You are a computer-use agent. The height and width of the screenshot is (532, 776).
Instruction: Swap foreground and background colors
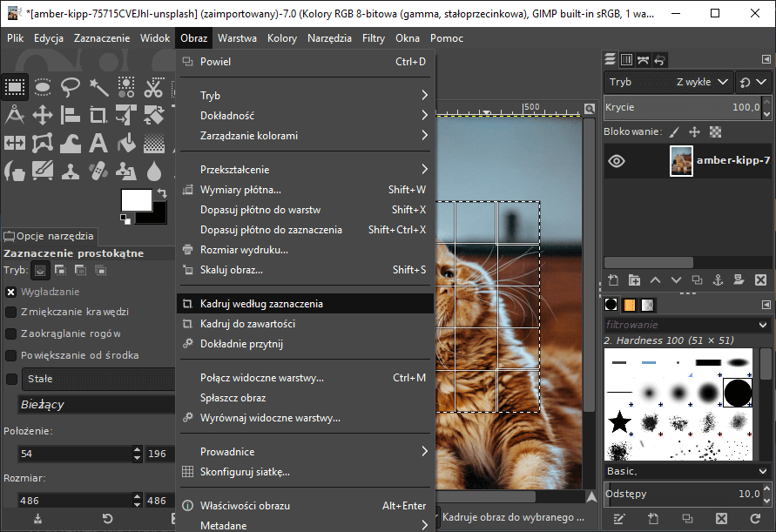coord(161,192)
